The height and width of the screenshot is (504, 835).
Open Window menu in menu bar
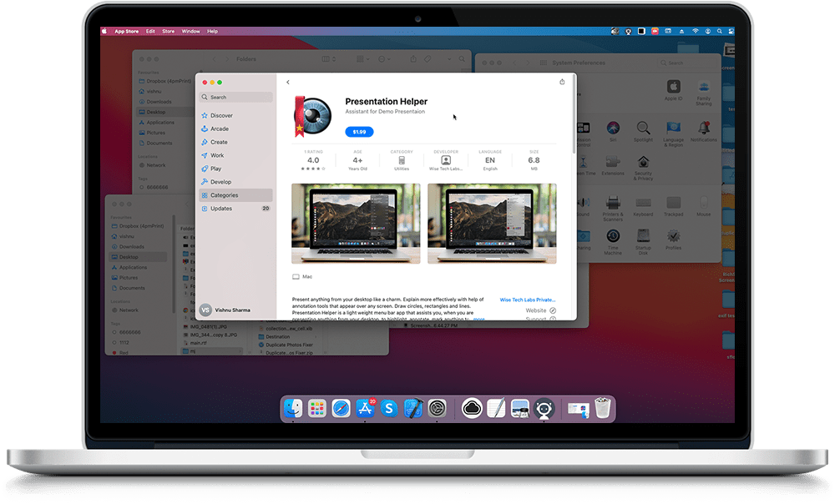click(x=190, y=32)
